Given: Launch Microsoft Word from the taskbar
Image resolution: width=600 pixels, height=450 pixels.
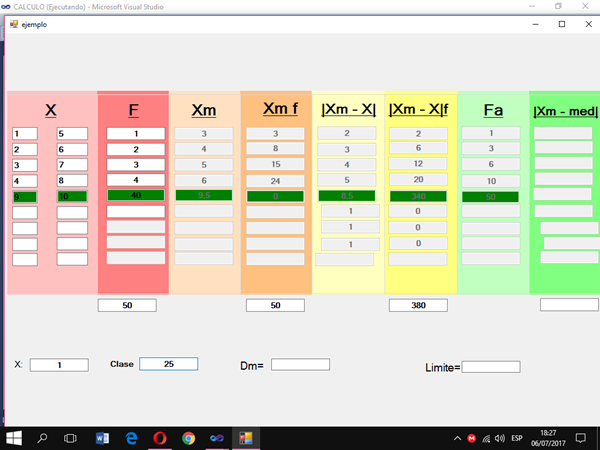Looking at the screenshot, I should 102,438.
